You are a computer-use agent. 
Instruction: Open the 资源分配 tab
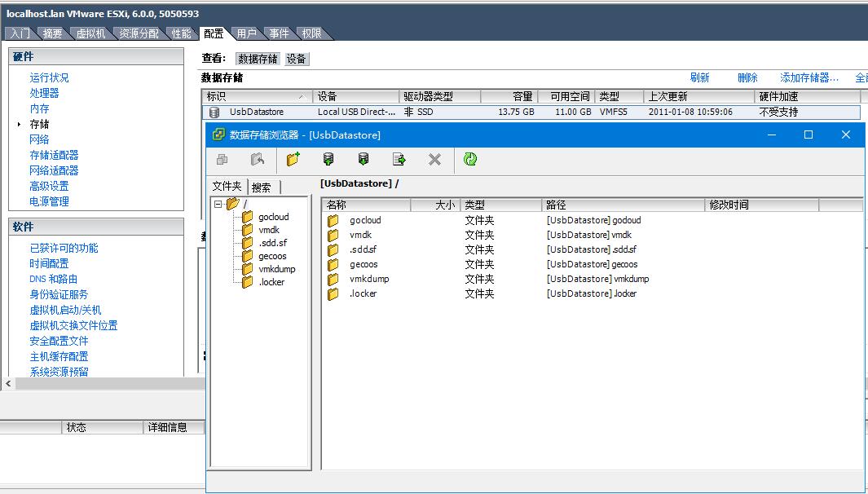pyautogui.click(x=139, y=33)
